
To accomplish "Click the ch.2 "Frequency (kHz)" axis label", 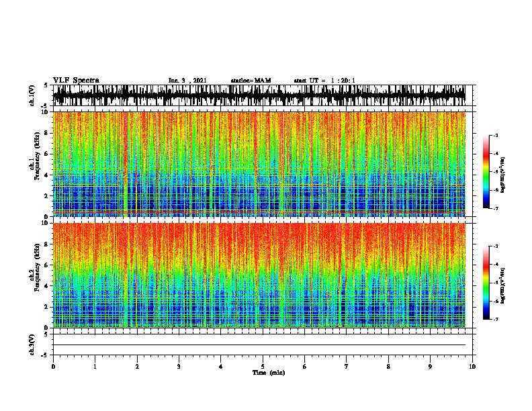I will point(37,267).
